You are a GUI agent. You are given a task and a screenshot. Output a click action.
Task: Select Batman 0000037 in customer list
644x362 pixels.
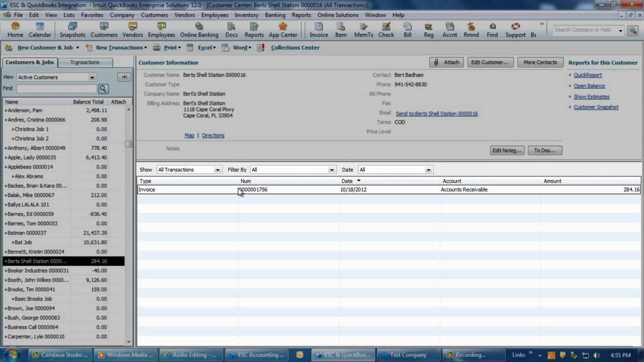pos(63,233)
